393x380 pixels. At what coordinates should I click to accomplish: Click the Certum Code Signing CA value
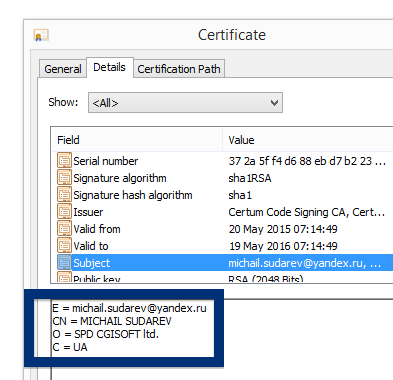point(307,212)
